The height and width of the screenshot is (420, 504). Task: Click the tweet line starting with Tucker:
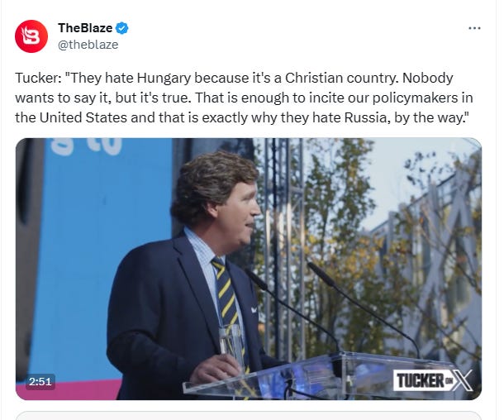(234, 79)
